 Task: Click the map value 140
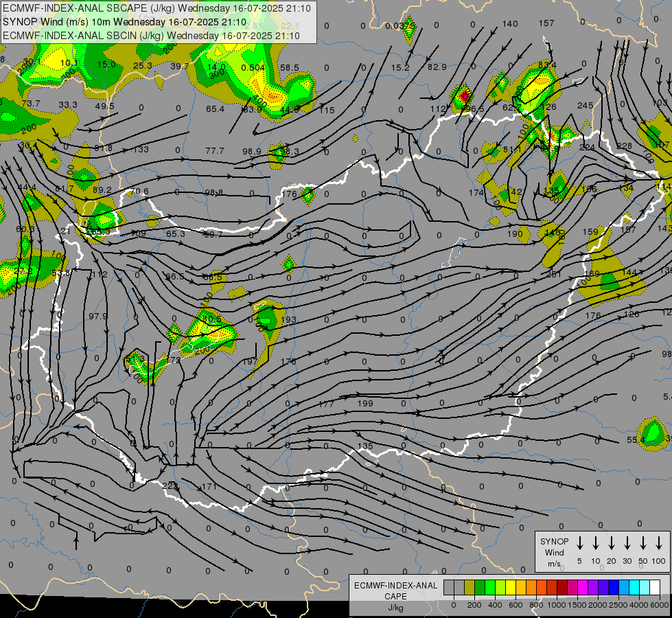click(x=510, y=24)
